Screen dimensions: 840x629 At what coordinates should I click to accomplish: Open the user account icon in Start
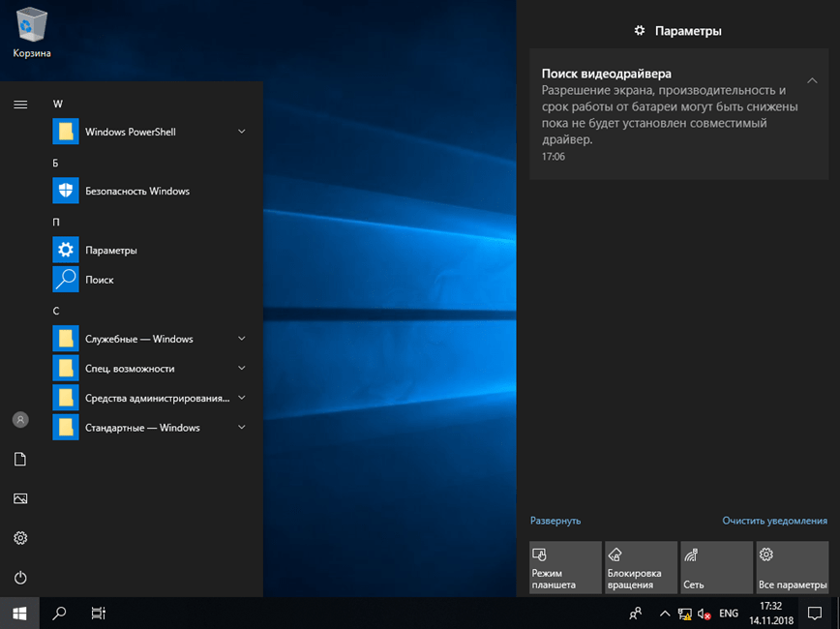(20, 420)
